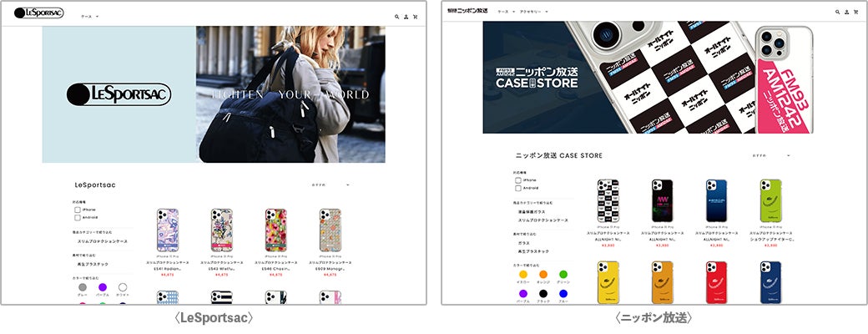View the cart on ニッポン放送 store
The image size is (868, 334).
(856, 12)
